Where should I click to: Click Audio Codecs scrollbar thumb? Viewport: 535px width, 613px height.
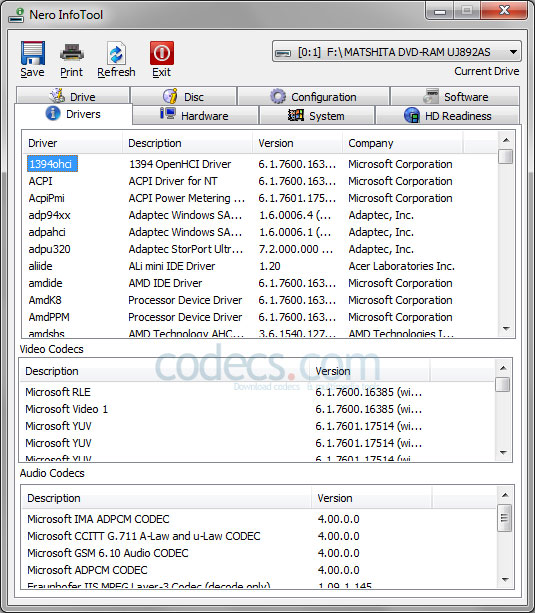click(x=504, y=518)
